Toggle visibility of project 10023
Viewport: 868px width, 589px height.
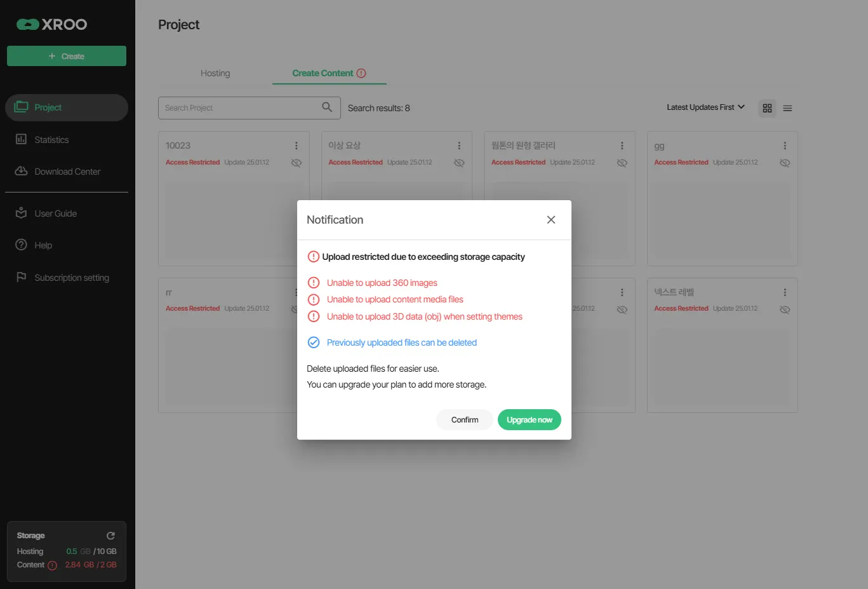point(296,163)
